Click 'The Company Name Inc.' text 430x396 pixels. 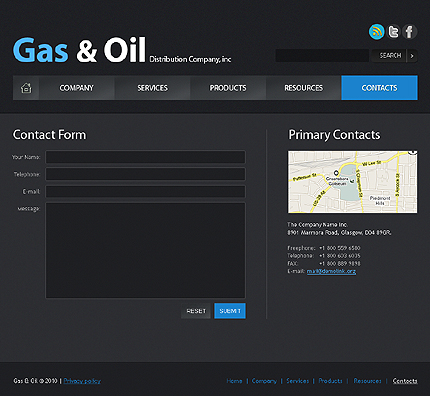pos(317,225)
